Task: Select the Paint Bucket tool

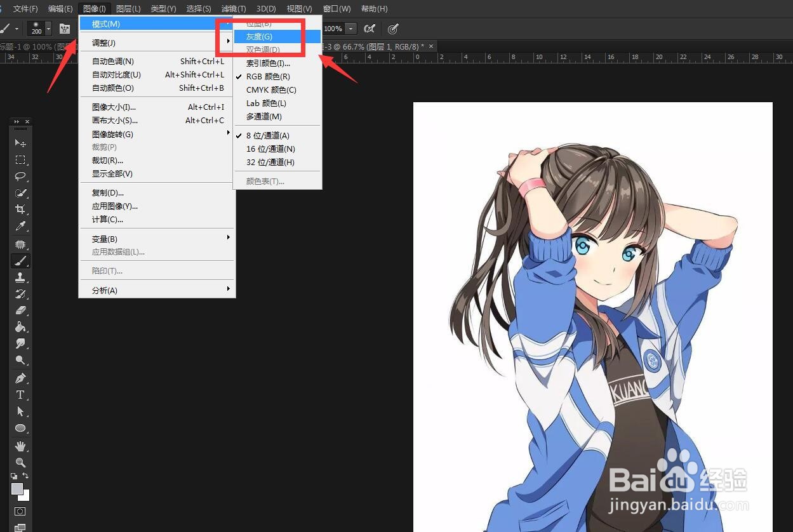Action: [x=20, y=327]
